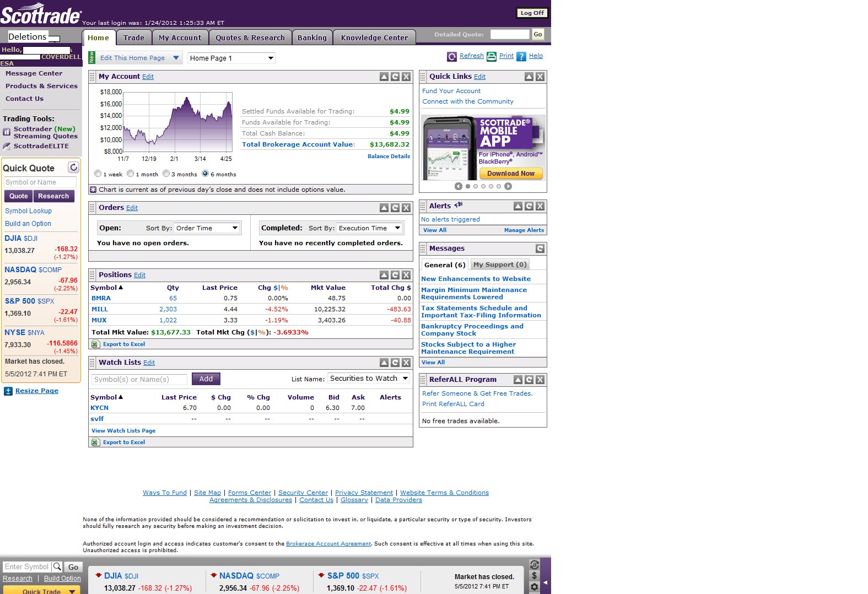Close the My Account panel

(406, 77)
